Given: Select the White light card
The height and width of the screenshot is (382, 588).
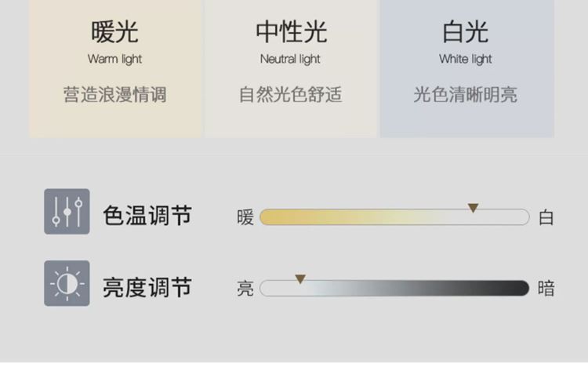Looking at the screenshot, I should 466,67.
